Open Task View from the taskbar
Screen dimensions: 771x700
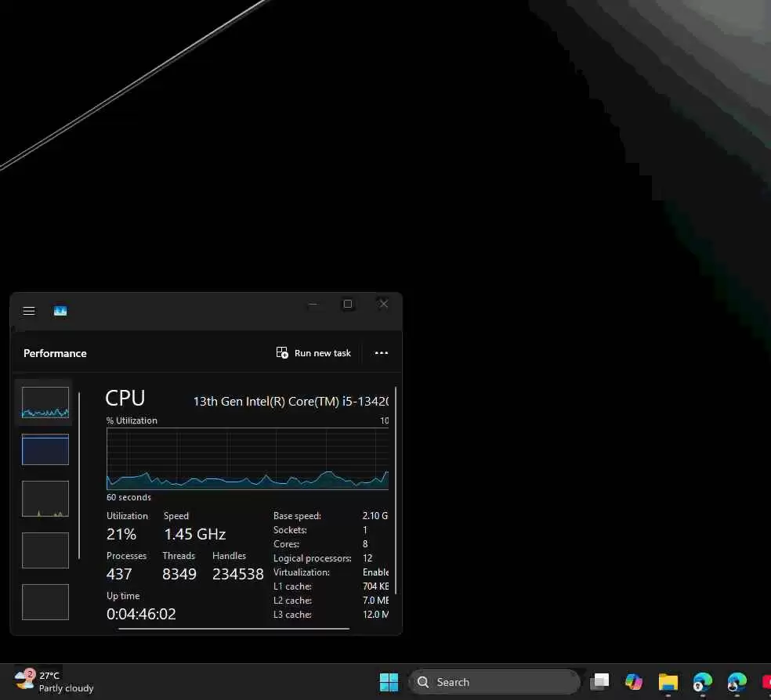click(600, 682)
